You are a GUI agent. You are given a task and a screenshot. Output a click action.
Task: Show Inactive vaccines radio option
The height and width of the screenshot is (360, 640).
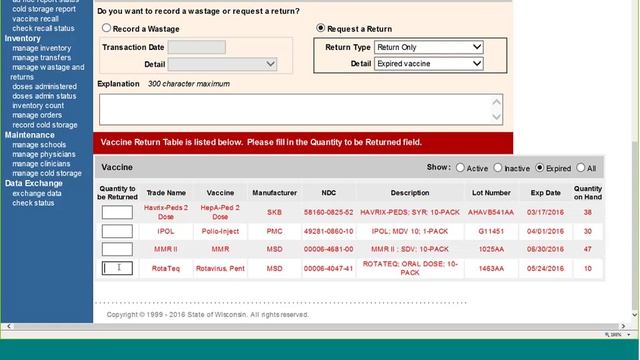(498, 167)
